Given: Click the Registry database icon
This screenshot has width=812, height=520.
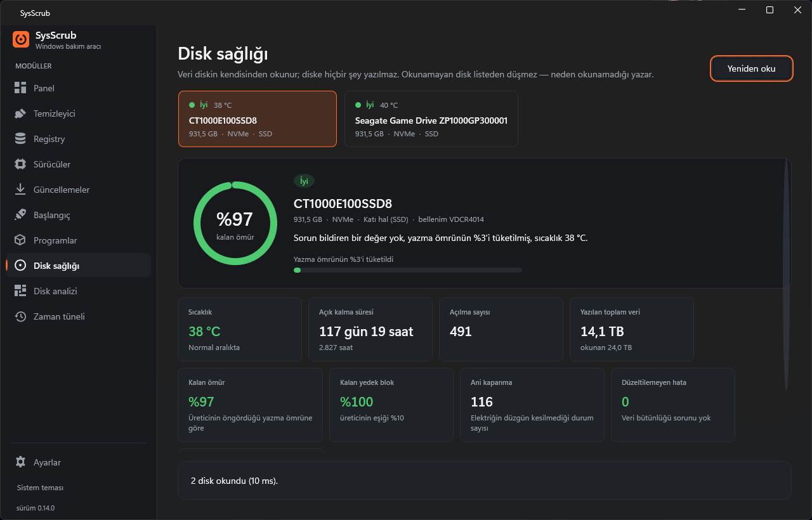Looking at the screenshot, I should point(20,139).
